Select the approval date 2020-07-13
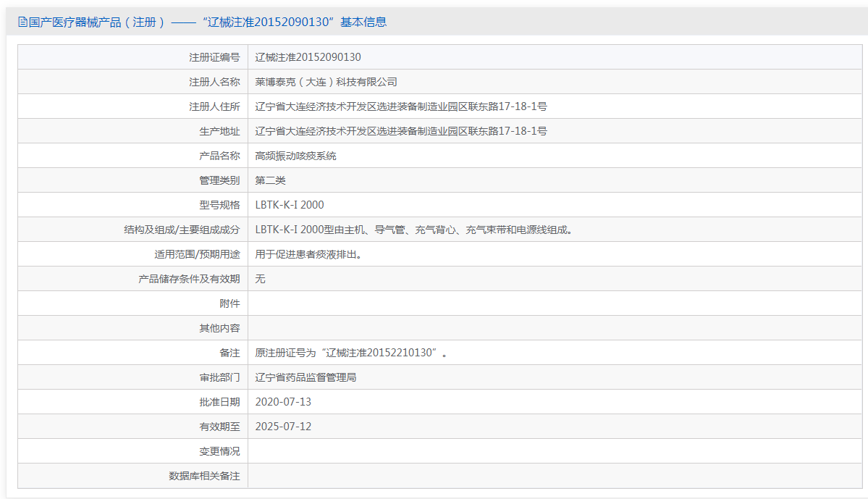 [283, 402]
